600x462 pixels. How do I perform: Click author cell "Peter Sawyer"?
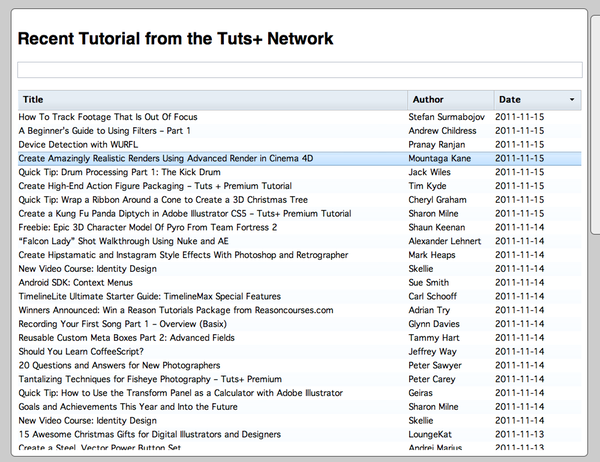coord(435,365)
